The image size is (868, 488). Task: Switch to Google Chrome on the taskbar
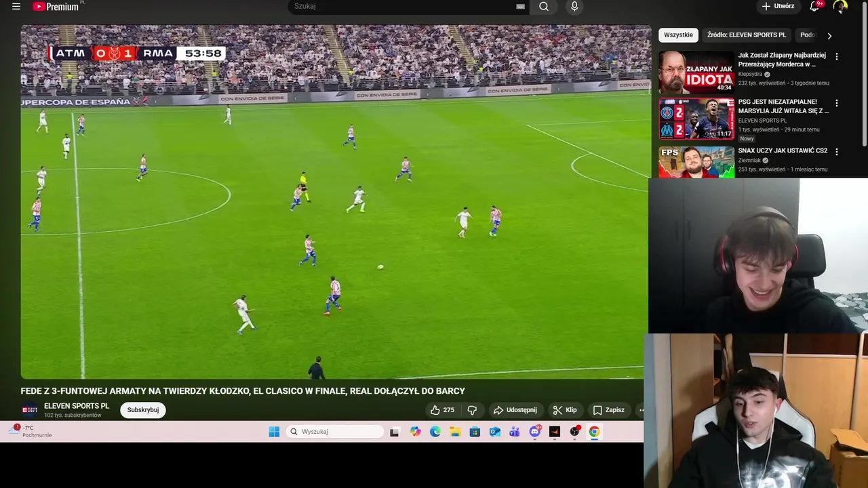coord(594,432)
